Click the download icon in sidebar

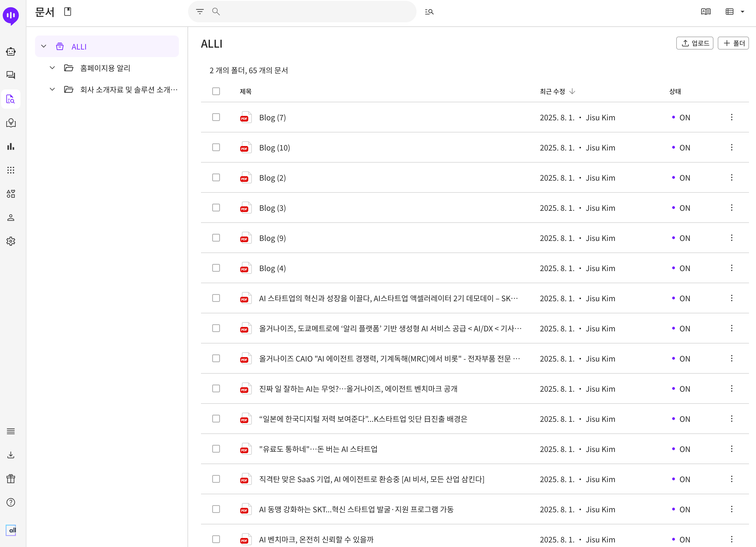11,455
